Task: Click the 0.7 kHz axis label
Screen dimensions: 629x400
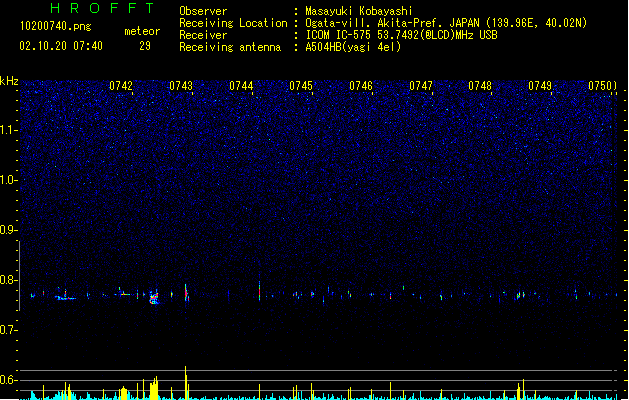Action: point(8,330)
